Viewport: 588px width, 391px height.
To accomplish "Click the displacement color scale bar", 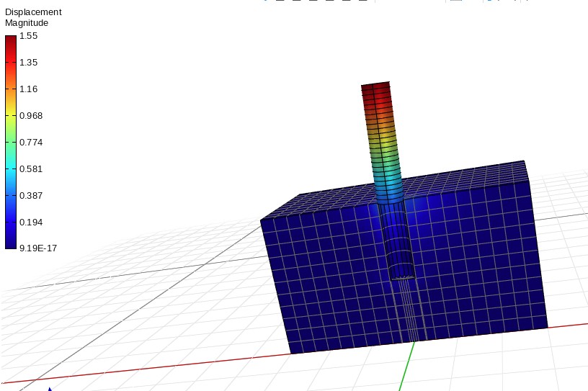I will coord(11,142).
